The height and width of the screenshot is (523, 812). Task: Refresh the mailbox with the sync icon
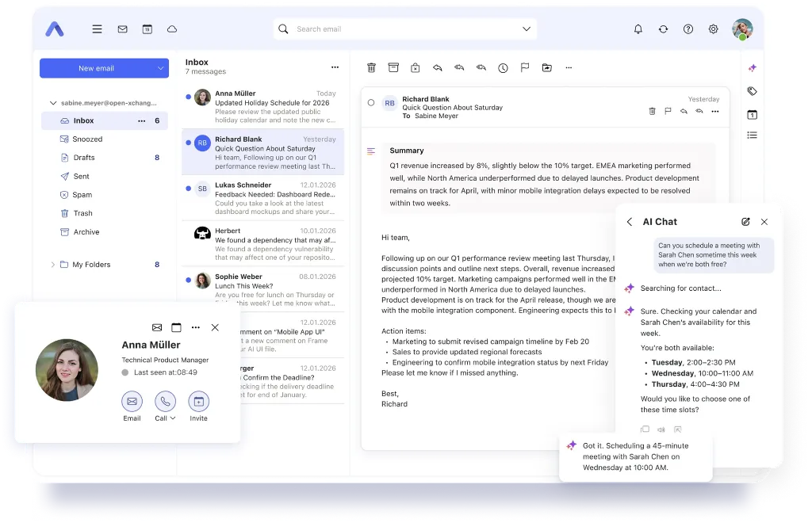(x=664, y=29)
